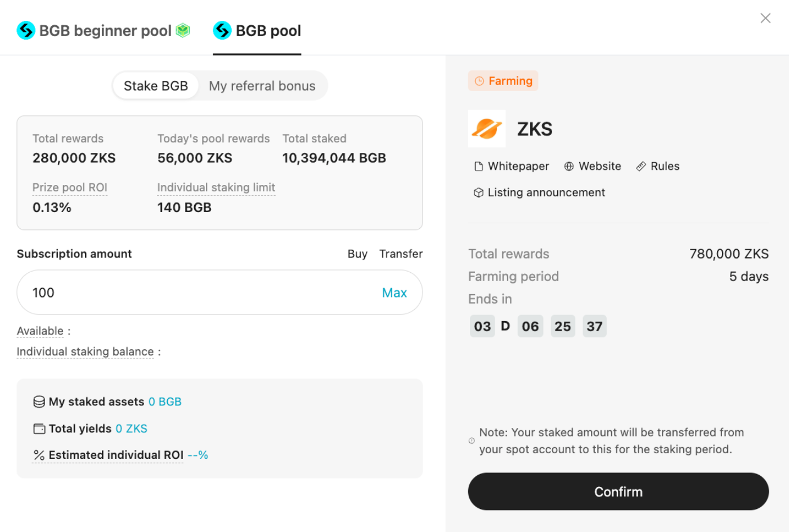Viewport: 789px width, 532px height.
Task: Focus the subscription amount input field
Action: click(219, 292)
